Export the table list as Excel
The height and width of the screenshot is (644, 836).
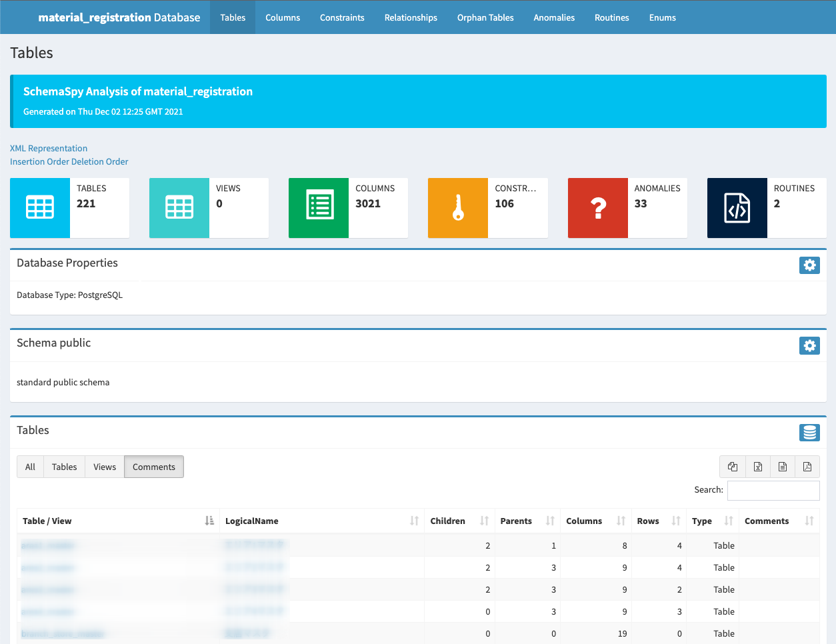pyautogui.click(x=758, y=467)
